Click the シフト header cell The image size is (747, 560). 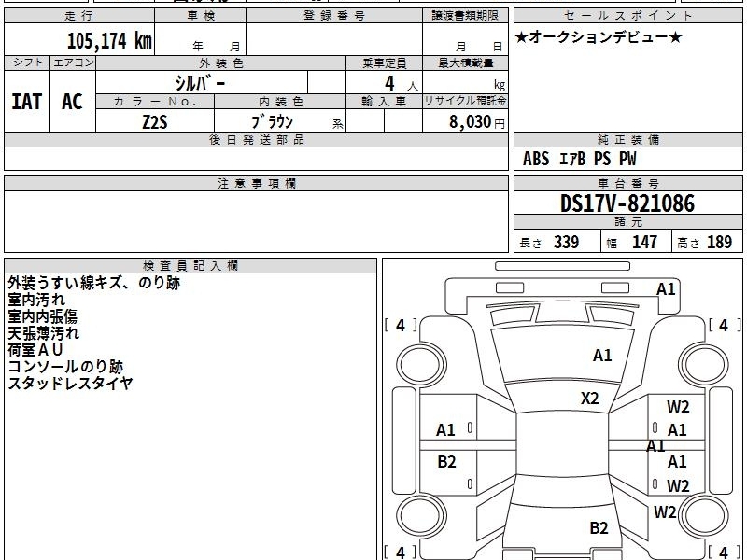27,63
